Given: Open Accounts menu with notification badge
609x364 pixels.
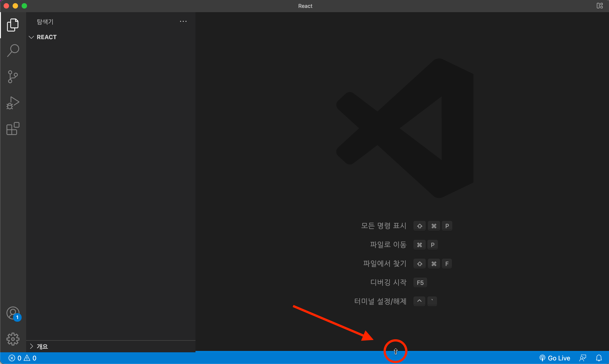Looking at the screenshot, I should click(x=13, y=313).
